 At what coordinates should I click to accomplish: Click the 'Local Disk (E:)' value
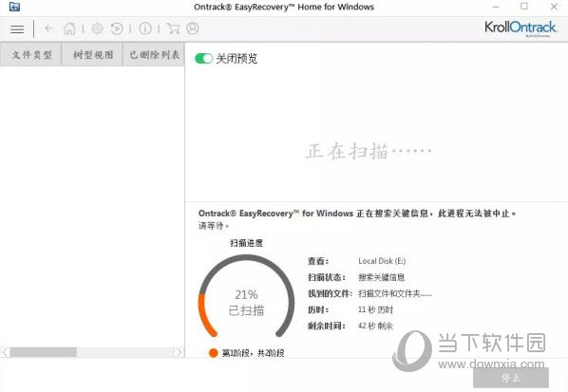[382, 261]
